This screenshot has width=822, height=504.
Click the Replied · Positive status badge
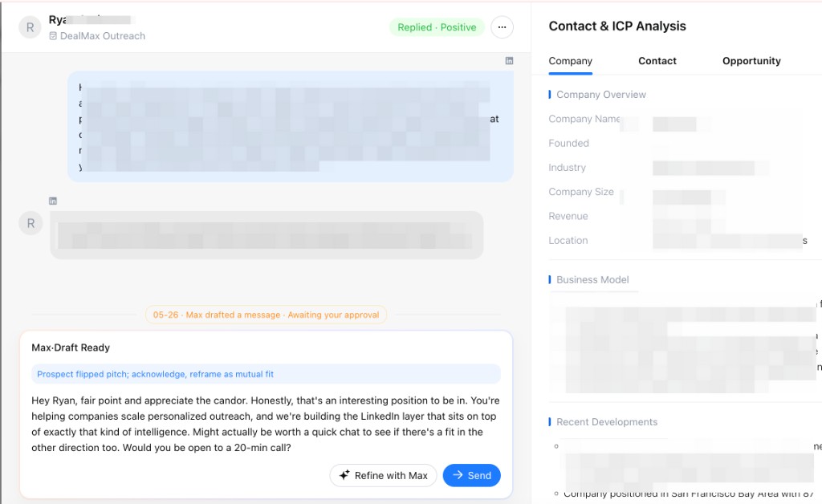pos(437,27)
